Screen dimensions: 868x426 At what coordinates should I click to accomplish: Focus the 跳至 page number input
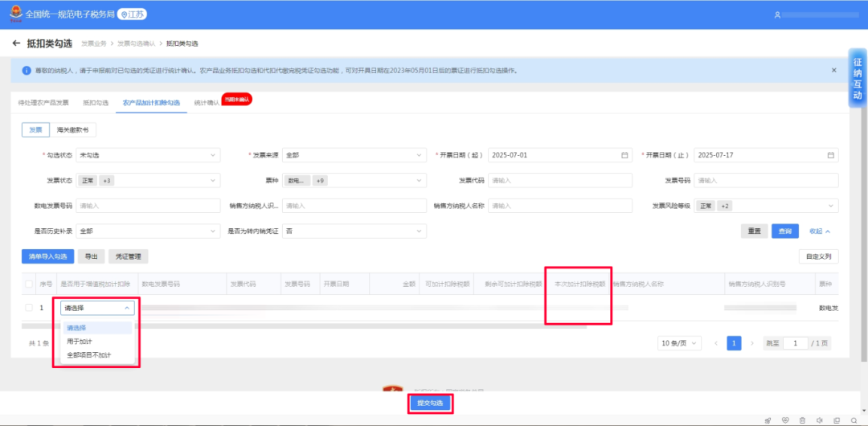coord(796,343)
